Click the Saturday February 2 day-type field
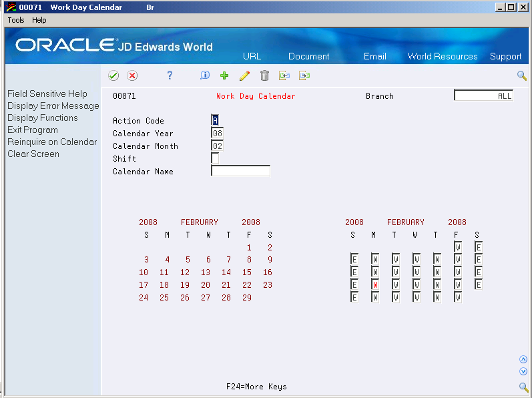 coord(479,247)
